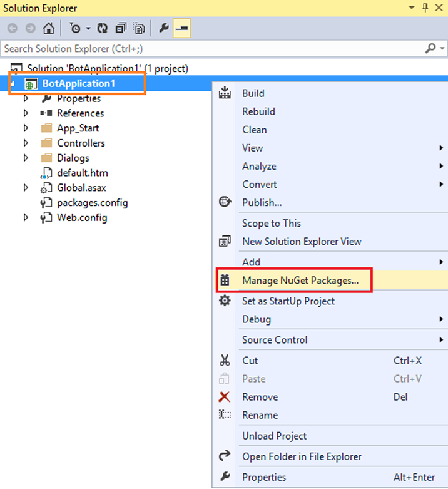This screenshot has width=448, height=489.
Task: Select the BotApplication1 project node
Action: (78, 83)
